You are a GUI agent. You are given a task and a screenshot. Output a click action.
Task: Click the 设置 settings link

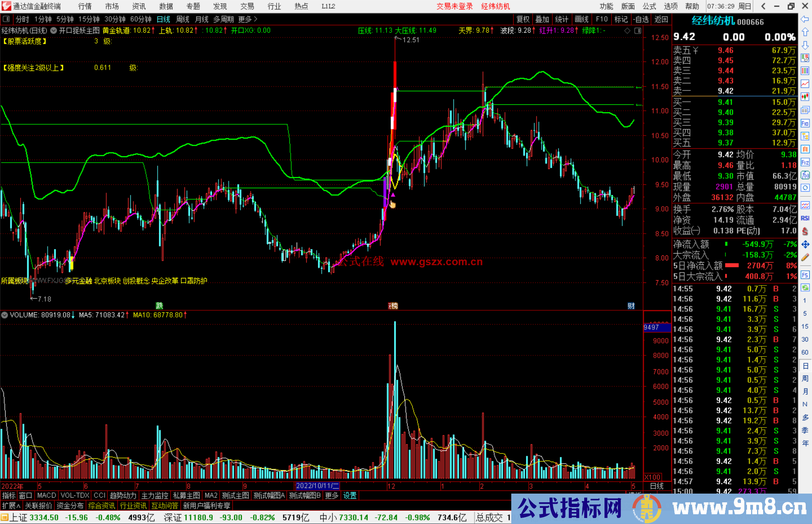pos(350,495)
